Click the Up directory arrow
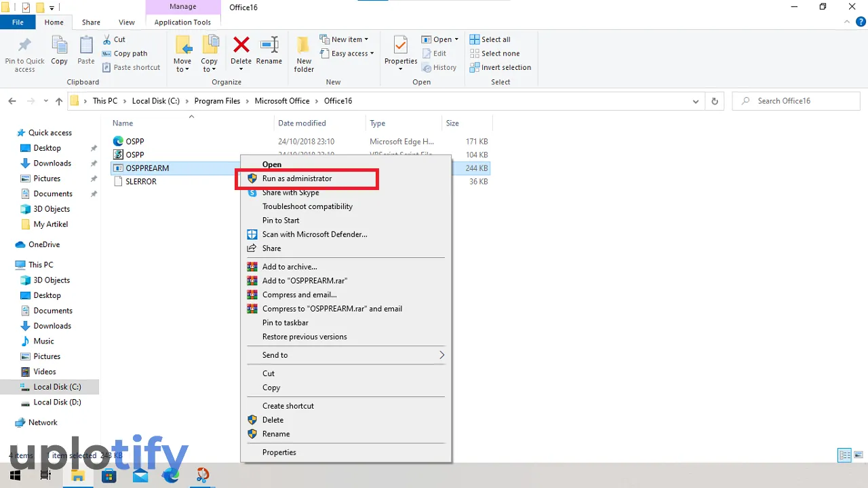Screen dimensions: 868x488 tap(59, 101)
